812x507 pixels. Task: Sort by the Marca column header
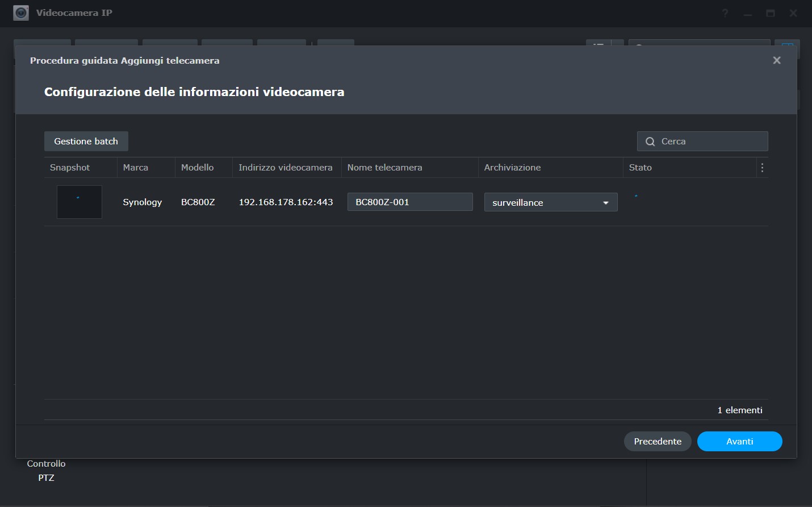[136, 168]
